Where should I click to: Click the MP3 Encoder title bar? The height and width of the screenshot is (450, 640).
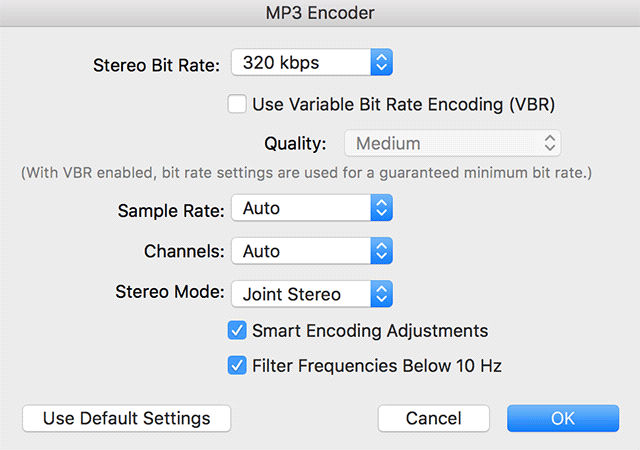320,14
